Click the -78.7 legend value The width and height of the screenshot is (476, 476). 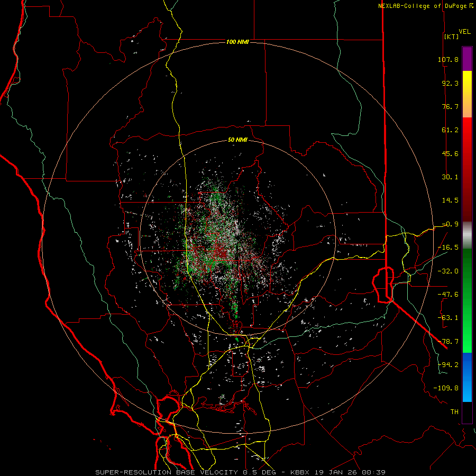click(448, 342)
